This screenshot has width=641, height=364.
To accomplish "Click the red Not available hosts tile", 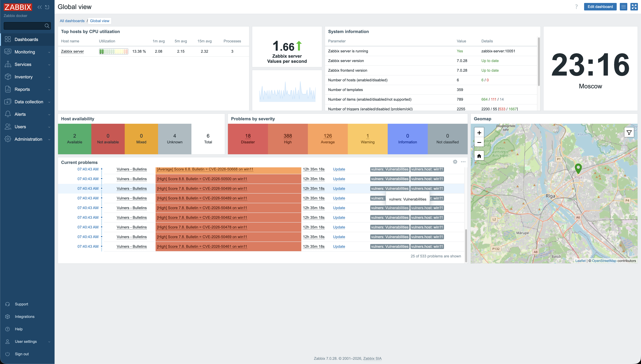I will click(108, 139).
